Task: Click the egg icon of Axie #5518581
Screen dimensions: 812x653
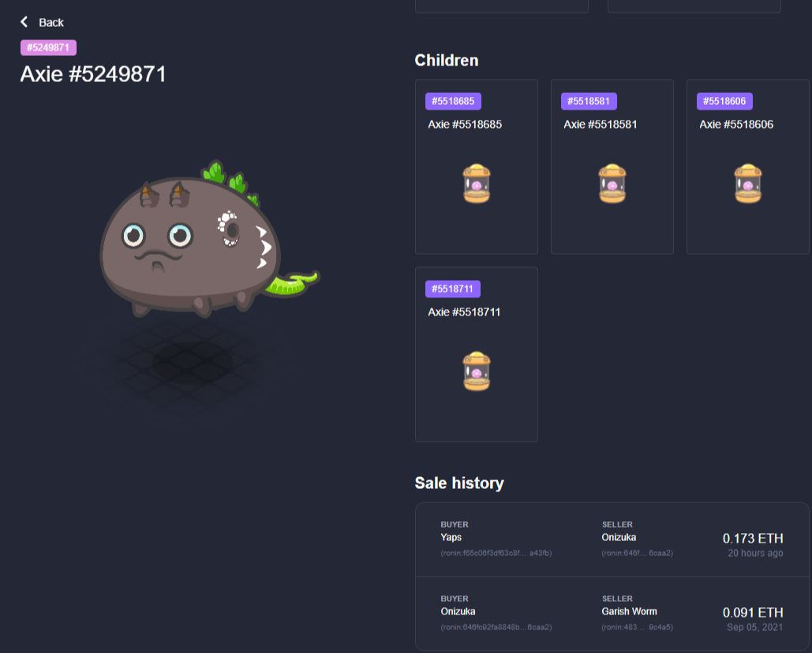Action: pyautogui.click(x=612, y=184)
